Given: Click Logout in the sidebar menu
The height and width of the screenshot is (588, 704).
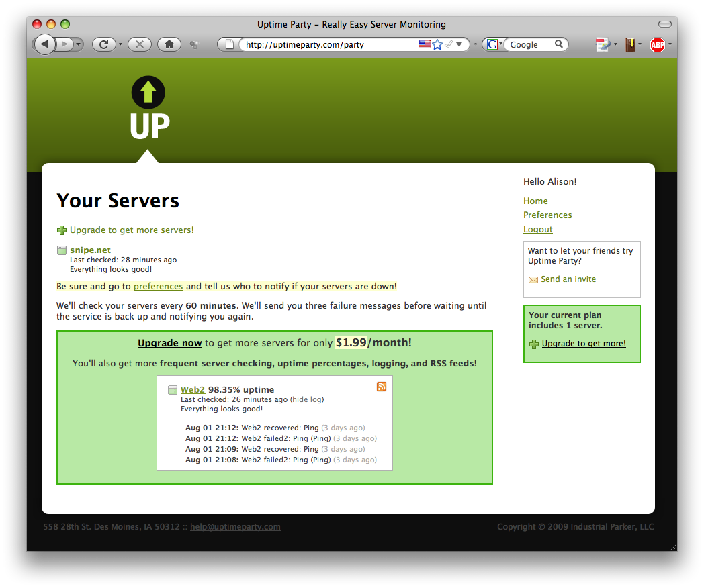Looking at the screenshot, I should tap(538, 229).
